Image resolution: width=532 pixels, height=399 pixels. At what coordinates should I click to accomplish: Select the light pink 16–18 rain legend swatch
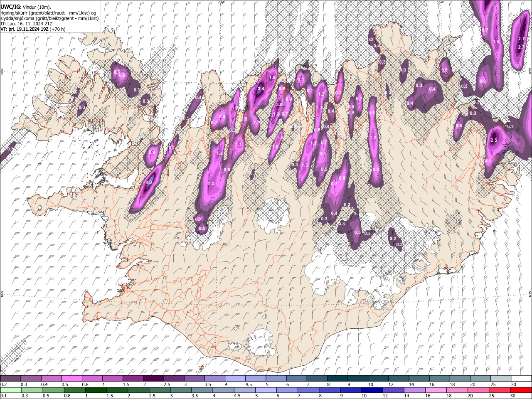pos(436,390)
